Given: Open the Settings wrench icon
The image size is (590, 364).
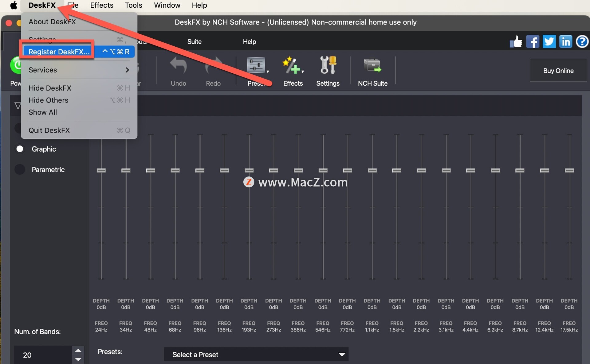Looking at the screenshot, I should pos(328,66).
